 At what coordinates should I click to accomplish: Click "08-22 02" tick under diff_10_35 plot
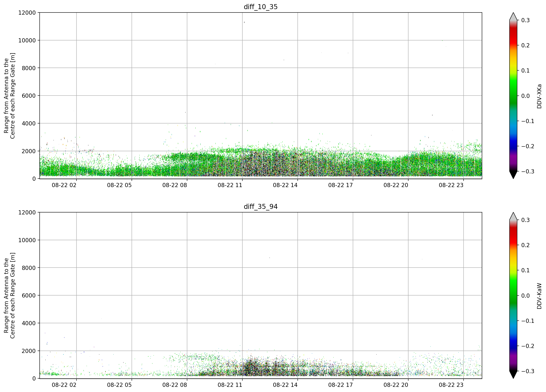pyautogui.click(x=64, y=185)
